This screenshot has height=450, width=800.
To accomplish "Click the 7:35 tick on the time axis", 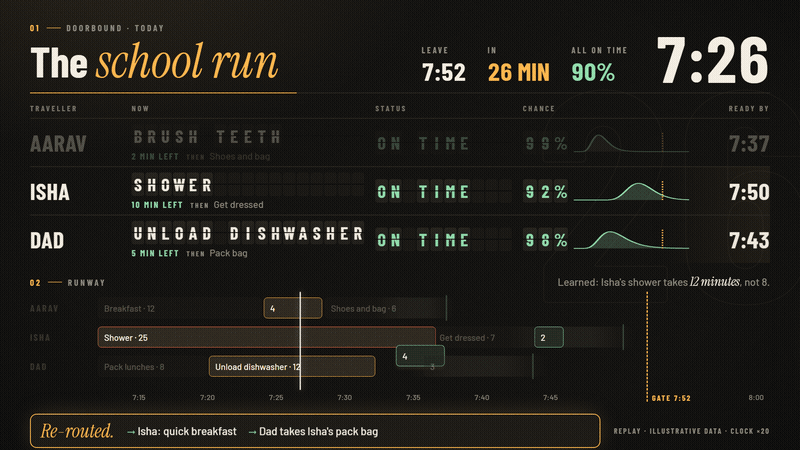I will tap(413, 397).
